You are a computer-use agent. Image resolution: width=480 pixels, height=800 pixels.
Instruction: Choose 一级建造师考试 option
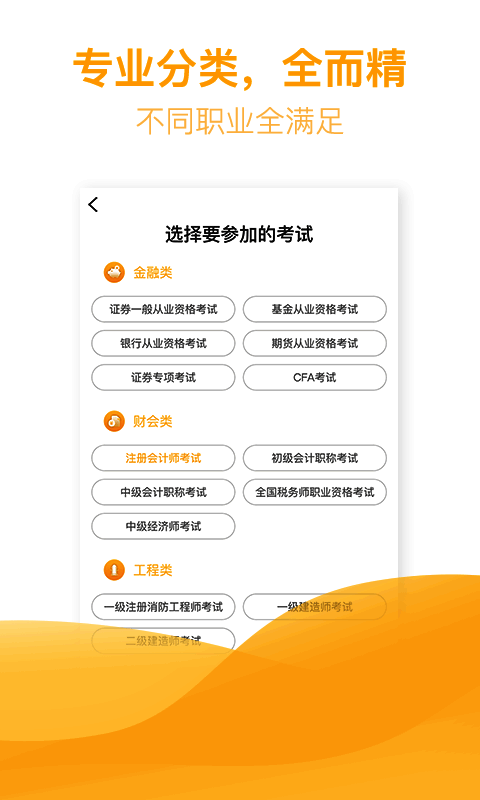[x=315, y=607]
